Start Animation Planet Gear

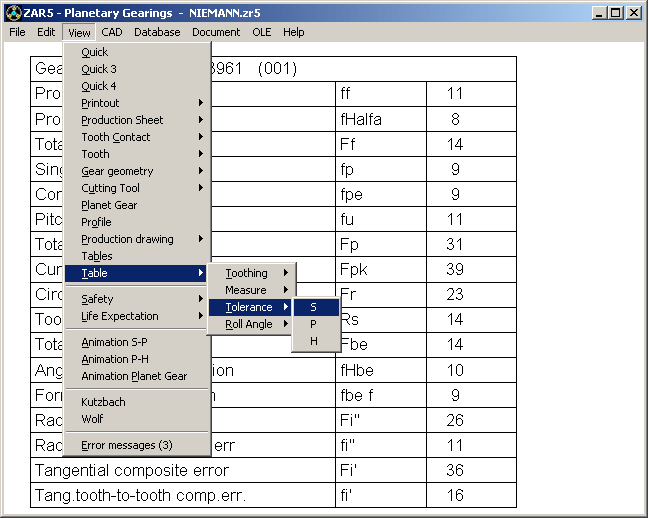point(134,376)
